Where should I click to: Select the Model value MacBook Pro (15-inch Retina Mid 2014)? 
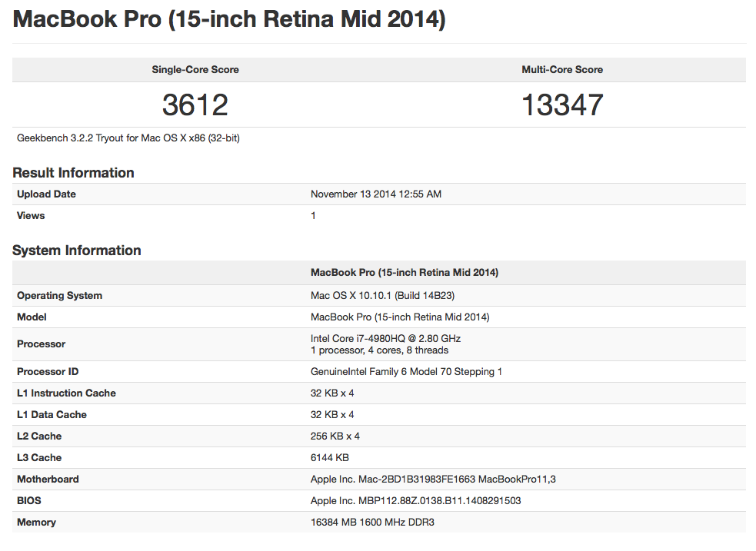tap(400, 317)
